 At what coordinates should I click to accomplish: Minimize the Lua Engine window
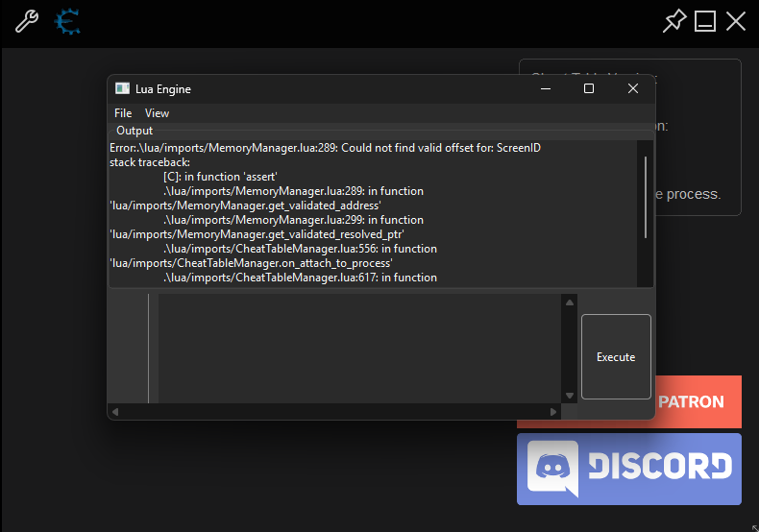coord(546,88)
